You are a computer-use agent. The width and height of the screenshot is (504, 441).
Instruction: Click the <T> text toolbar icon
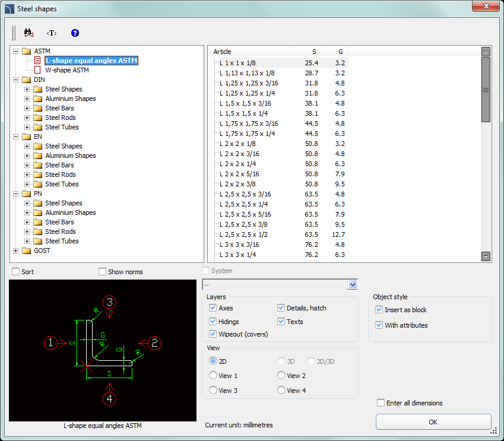point(52,33)
